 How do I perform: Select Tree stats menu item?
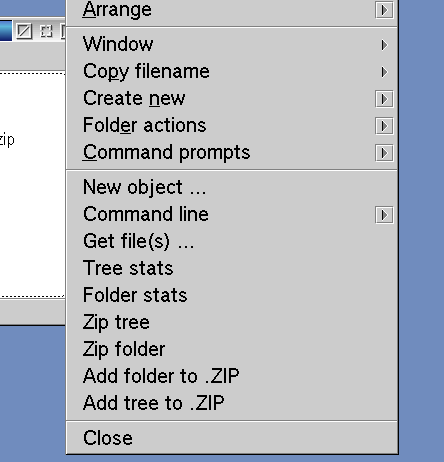pos(232,268)
